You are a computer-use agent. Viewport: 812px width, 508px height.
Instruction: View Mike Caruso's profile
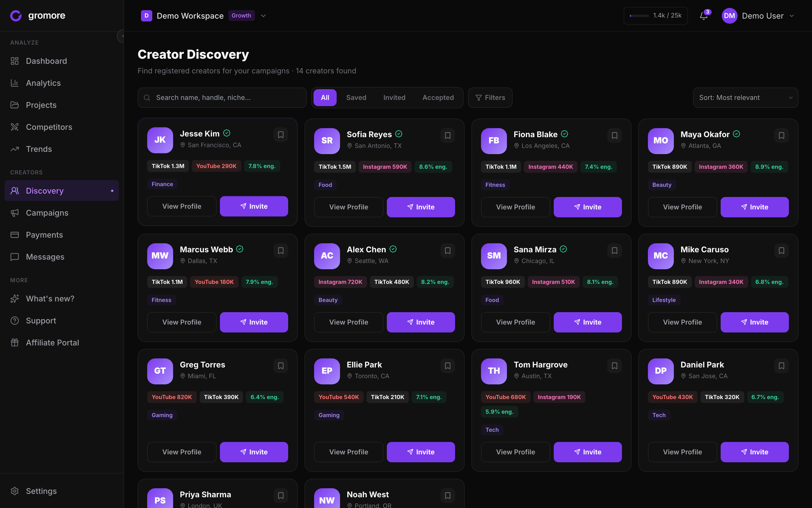[682, 322]
